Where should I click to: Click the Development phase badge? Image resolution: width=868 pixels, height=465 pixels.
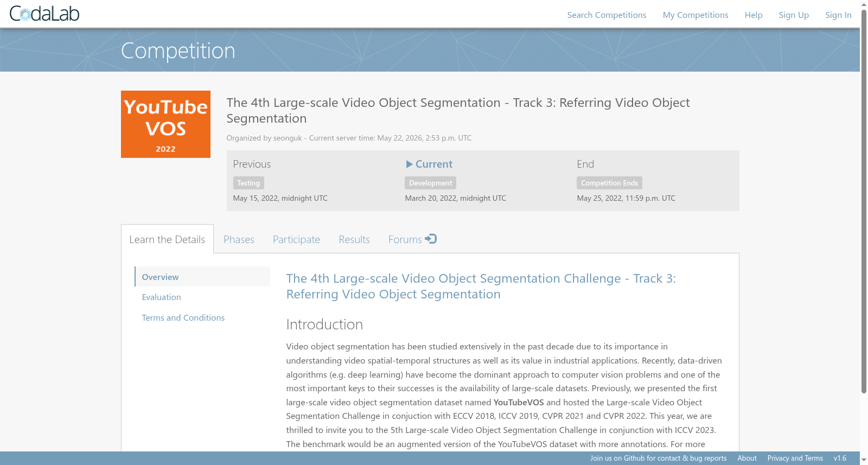point(430,183)
